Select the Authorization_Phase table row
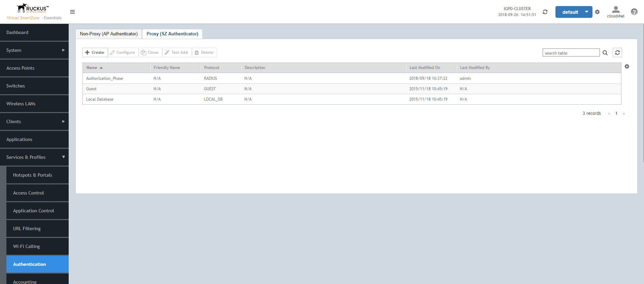The height and width of the screenshot is (284, 644). [352, 78]
